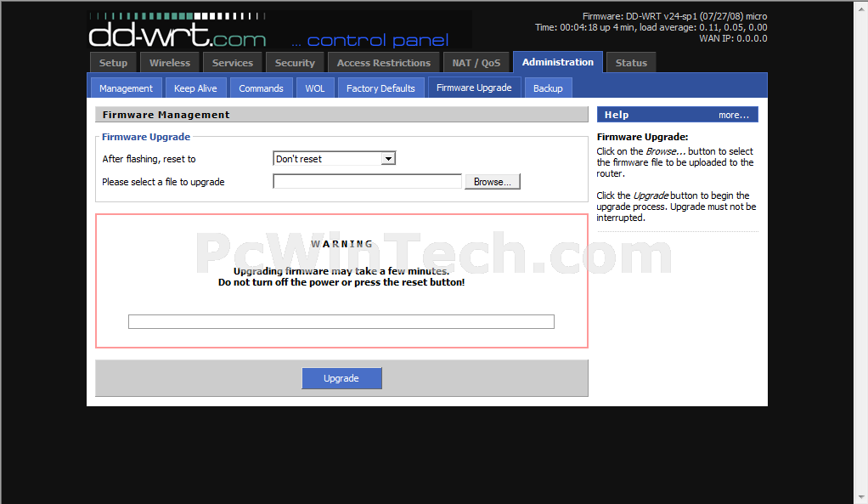
Task: Click the firmware file path field
Action: point(367,182)
